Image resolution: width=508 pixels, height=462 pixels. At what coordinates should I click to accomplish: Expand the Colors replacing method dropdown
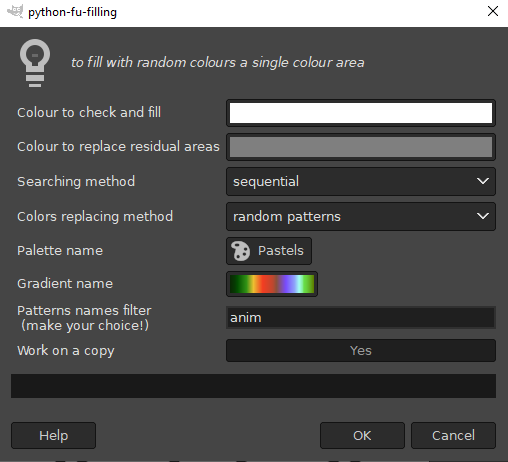[x=361, y=217]
